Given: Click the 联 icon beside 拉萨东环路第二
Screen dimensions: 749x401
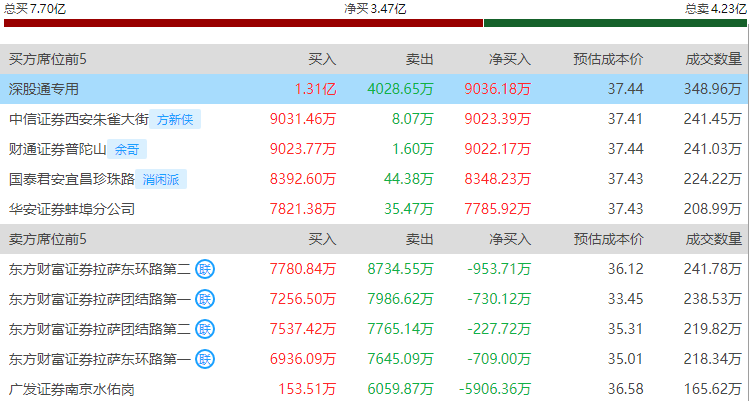Looking at the screenshot, I should click(205, 270).
